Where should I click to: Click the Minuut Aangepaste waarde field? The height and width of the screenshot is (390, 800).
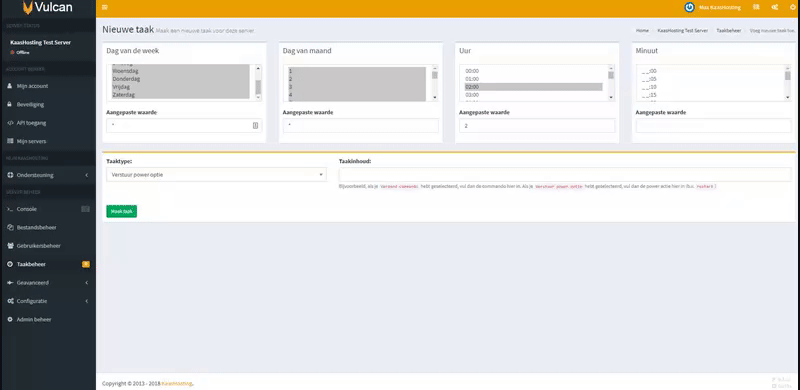tap(714, 126)
